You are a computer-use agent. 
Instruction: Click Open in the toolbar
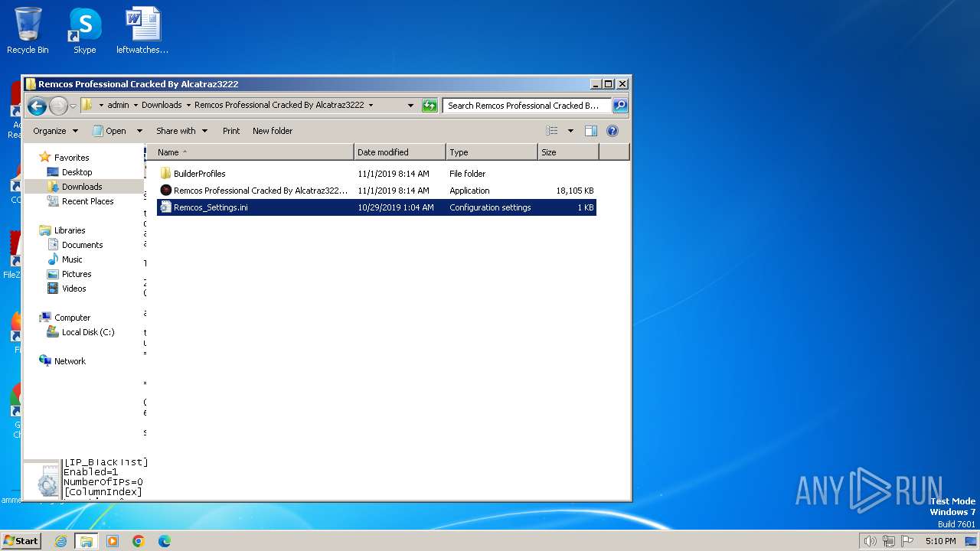click(109, 131)
